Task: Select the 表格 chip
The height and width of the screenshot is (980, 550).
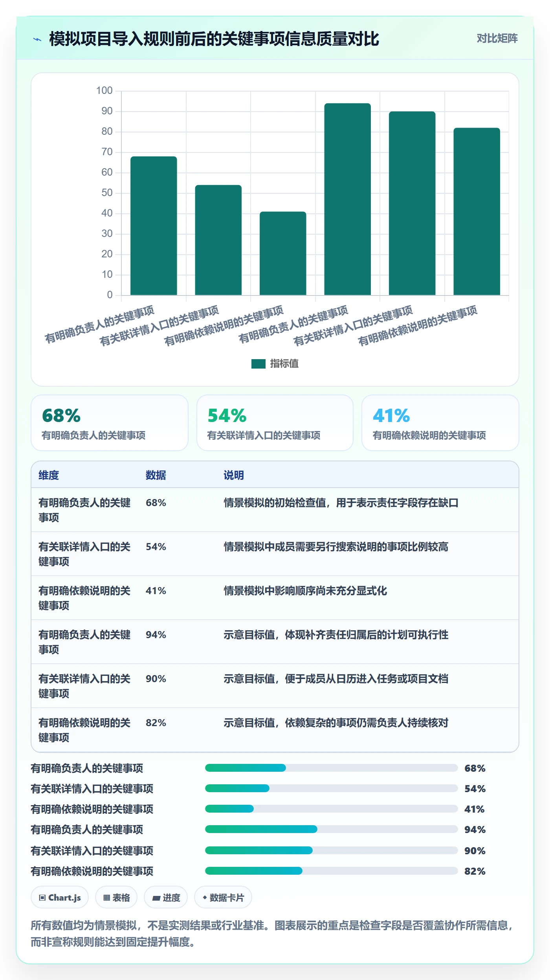Action: click(116, 897)
